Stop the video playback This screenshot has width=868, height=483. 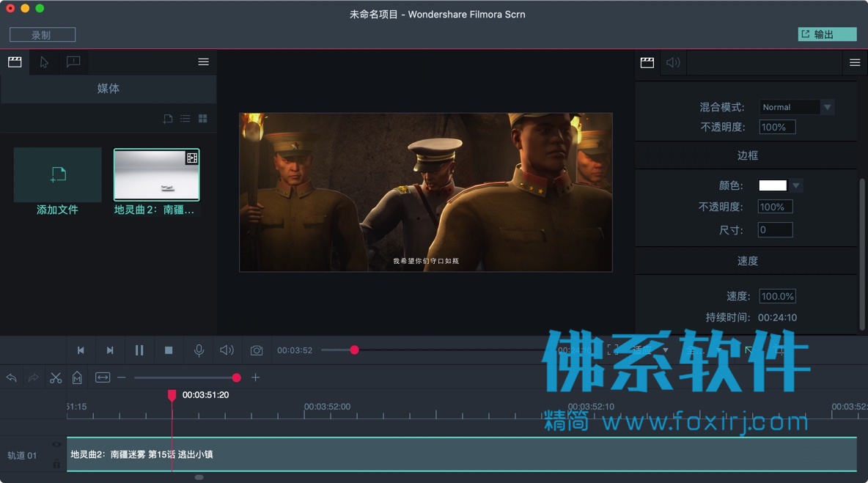(x=169, y=350)
